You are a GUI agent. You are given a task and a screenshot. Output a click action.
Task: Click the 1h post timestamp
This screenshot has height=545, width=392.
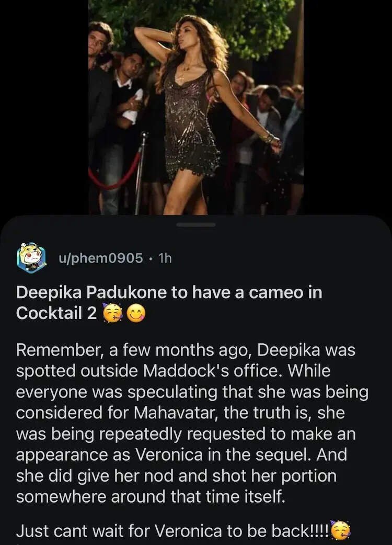pyautogui.click(x=164, y=258)
